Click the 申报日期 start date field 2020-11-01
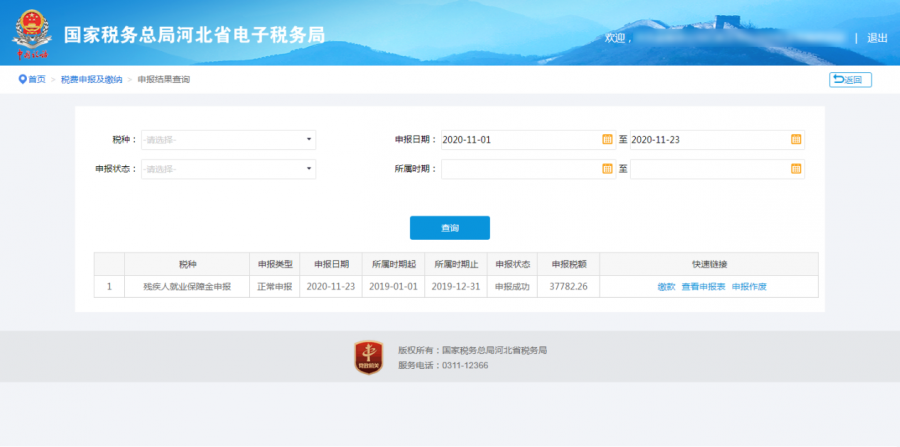900x447 pixels. click(518, 139)
